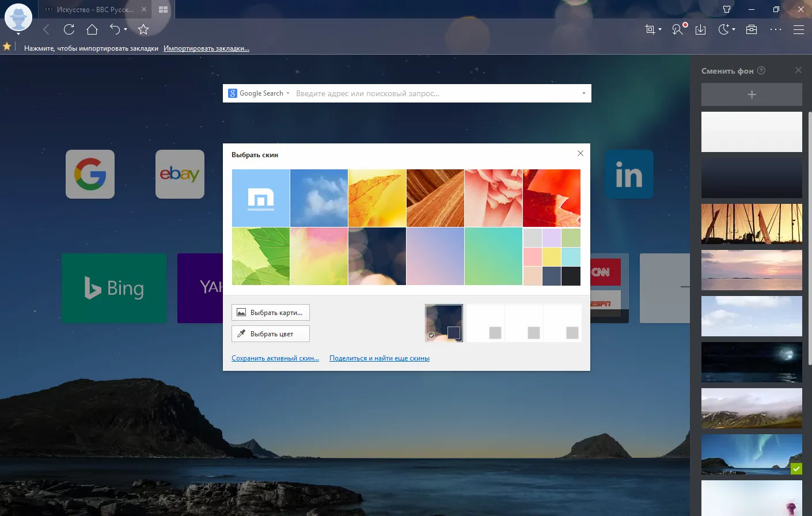Screen dimensions: 812x516
Task: Choose the snowy mountains background
Action: click(x=752, y=408)
